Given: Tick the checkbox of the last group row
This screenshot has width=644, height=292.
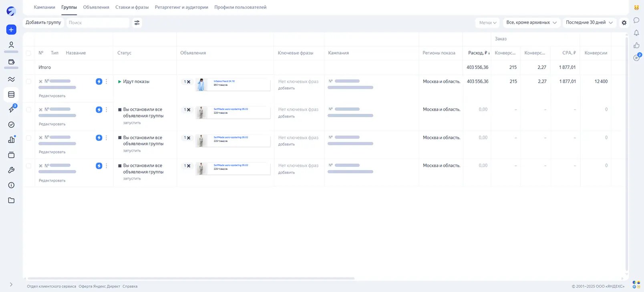Looking at the screenshot, I should 28,166.
